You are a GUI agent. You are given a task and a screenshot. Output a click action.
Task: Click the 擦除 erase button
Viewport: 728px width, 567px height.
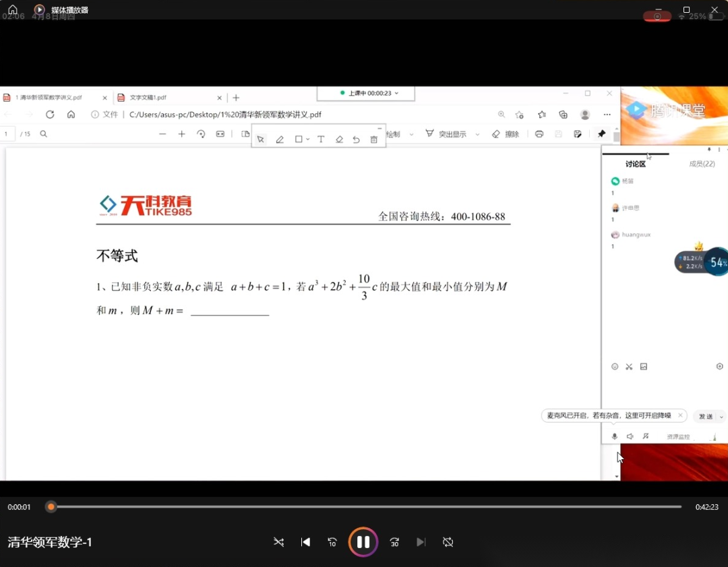click(x=506, y=134)
